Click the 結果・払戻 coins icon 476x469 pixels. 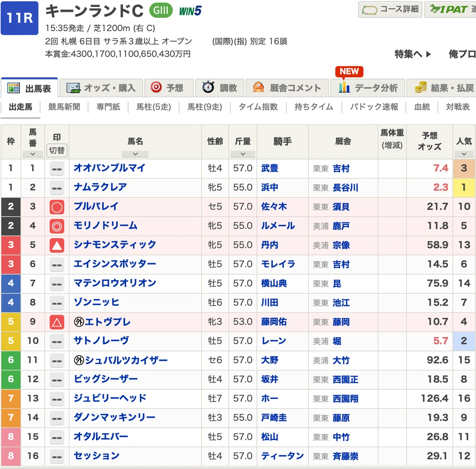tap(421, 87)
